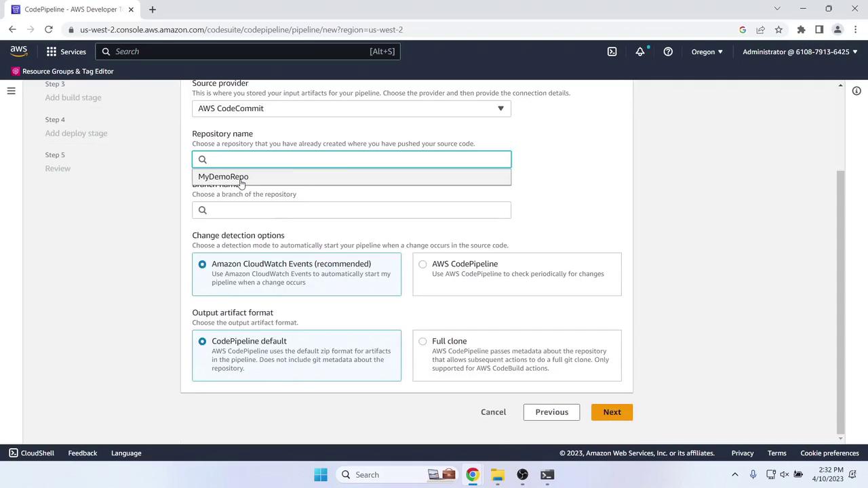
Task: Close the CodePipeline browser tab
Action: click(131, 9)
